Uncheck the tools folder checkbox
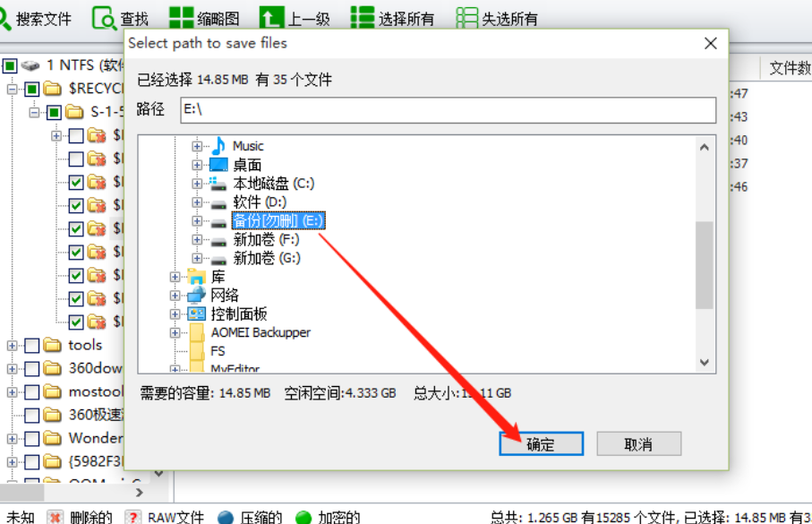The height and width of the screenshot is (524, 812). pos(31,345)
